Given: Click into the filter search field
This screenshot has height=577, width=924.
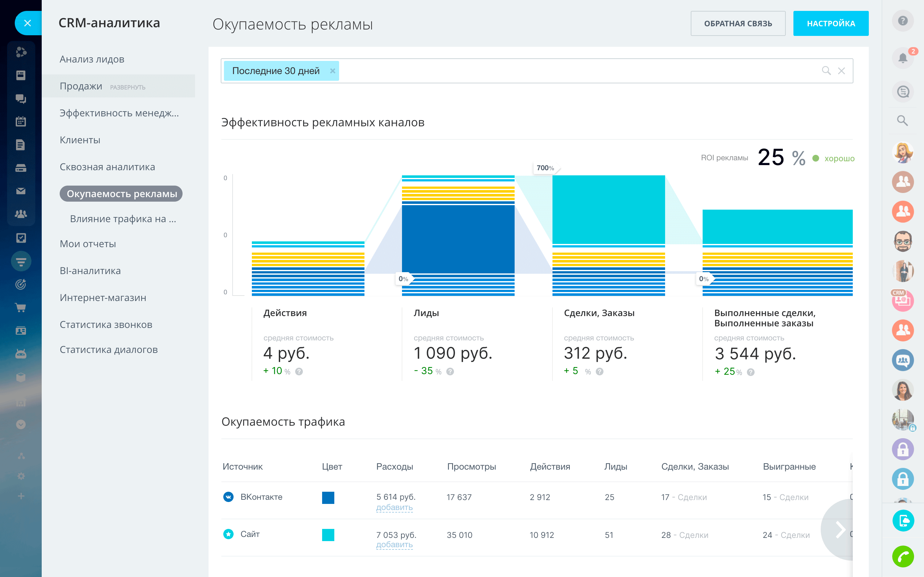Looking at the screenshot, I should (573, 71).
